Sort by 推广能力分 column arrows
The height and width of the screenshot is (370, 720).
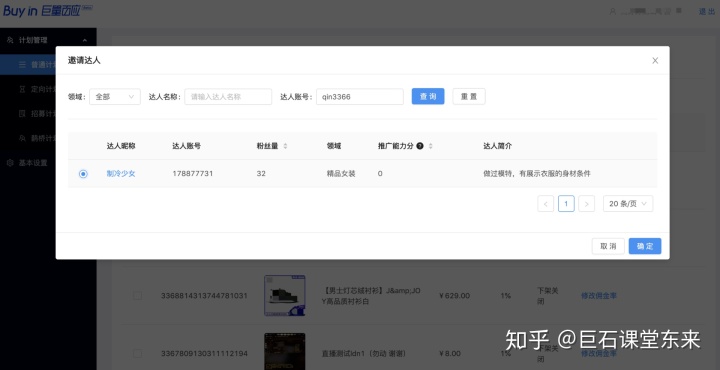[430, 146]
